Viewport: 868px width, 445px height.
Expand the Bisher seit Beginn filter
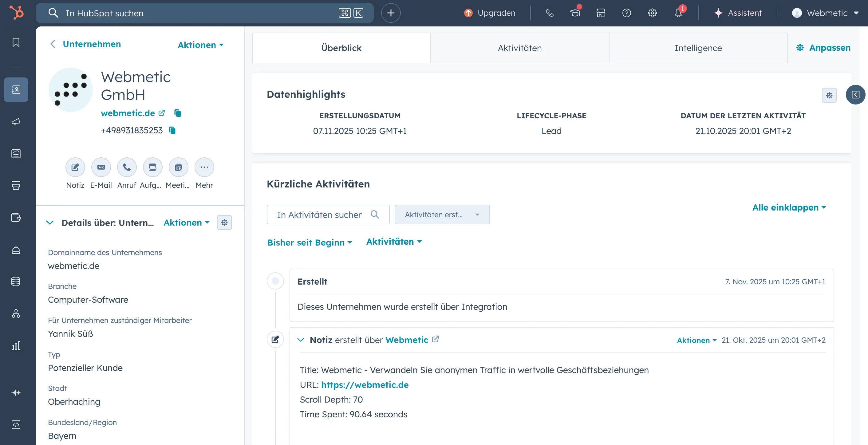(309, 242)
